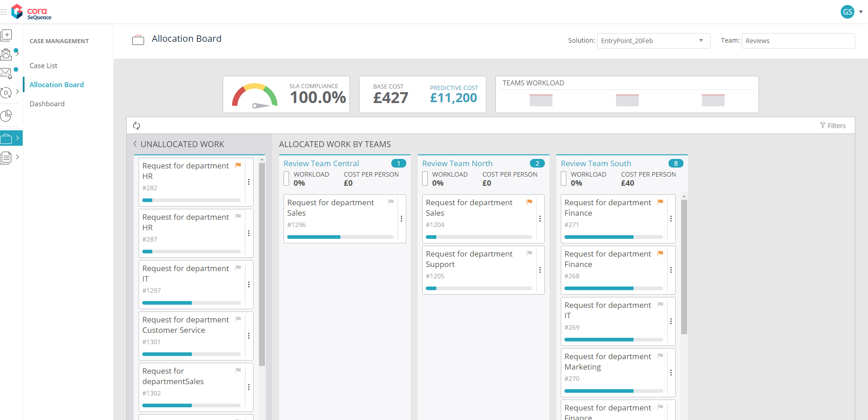The width and height of the screenshot is (868, 420).
Task: Toggle the flag on case #287
Action: coord(238,217)
